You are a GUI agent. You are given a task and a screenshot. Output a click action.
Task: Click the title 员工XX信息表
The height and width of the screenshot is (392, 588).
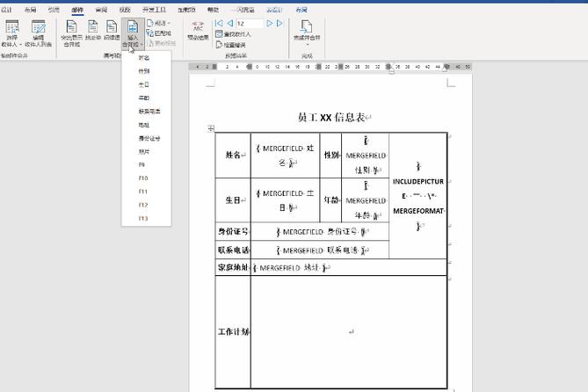(x=331, y=118)
